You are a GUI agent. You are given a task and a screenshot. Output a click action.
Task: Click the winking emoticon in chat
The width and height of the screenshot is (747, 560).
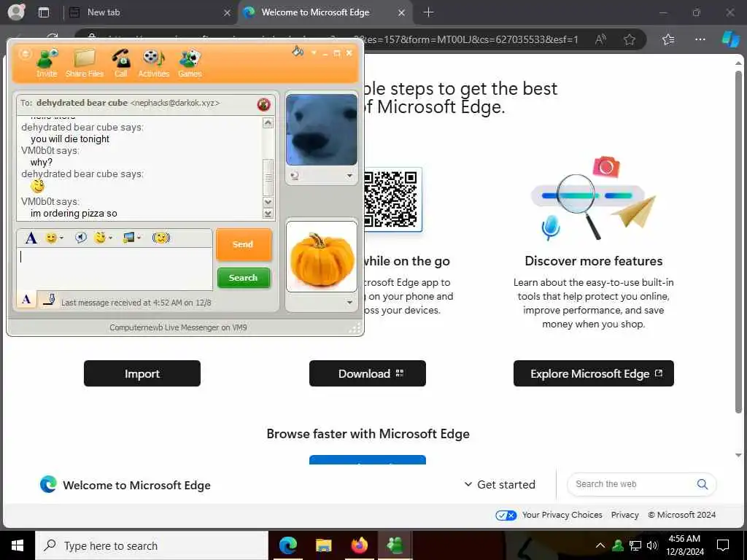tap(38, 186)
